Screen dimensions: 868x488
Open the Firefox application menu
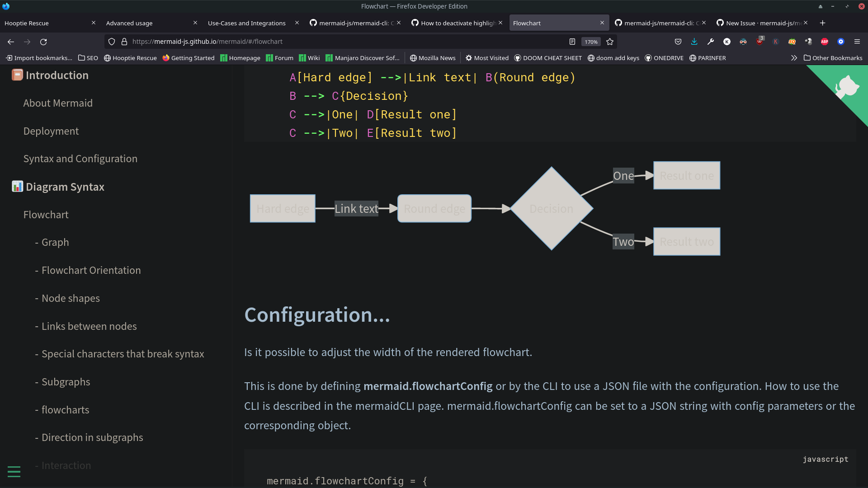[x=857, y=42]
